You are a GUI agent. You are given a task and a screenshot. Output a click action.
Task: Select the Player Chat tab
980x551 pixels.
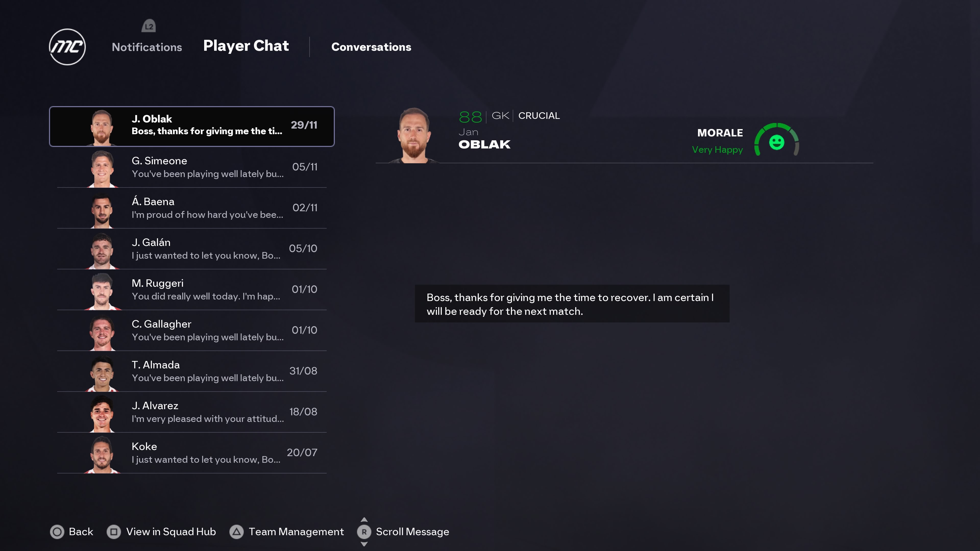tap(246, 46)
